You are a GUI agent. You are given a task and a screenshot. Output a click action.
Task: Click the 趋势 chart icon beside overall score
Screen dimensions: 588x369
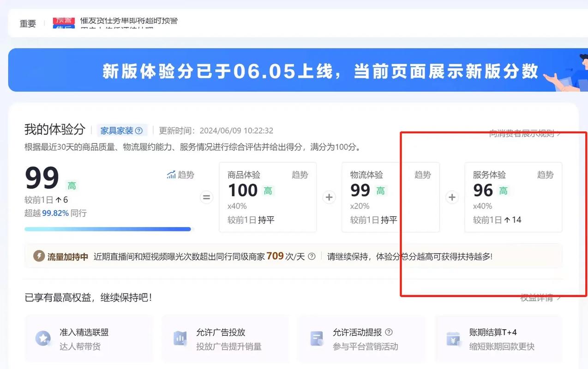[171, 175]
